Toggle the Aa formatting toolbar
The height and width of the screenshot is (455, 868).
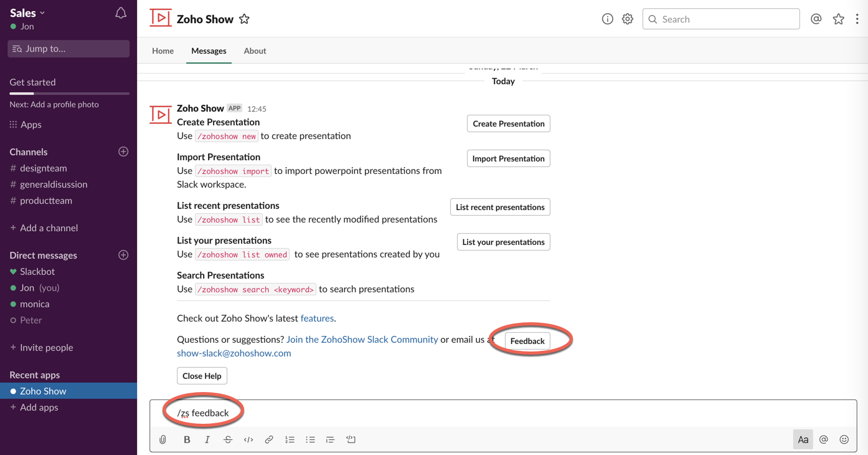[x=803, y=439]
